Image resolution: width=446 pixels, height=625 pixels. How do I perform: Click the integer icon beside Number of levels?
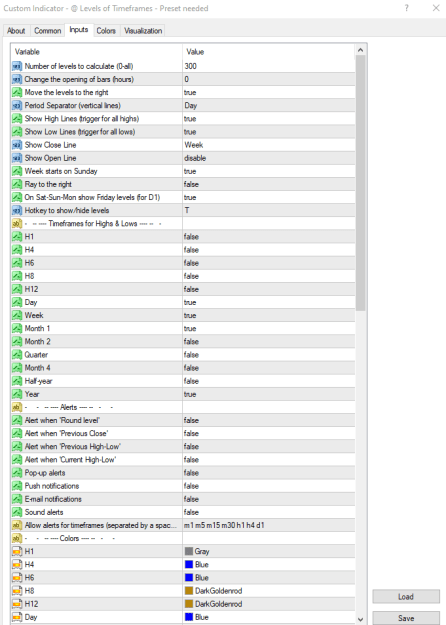click(17, 66)
